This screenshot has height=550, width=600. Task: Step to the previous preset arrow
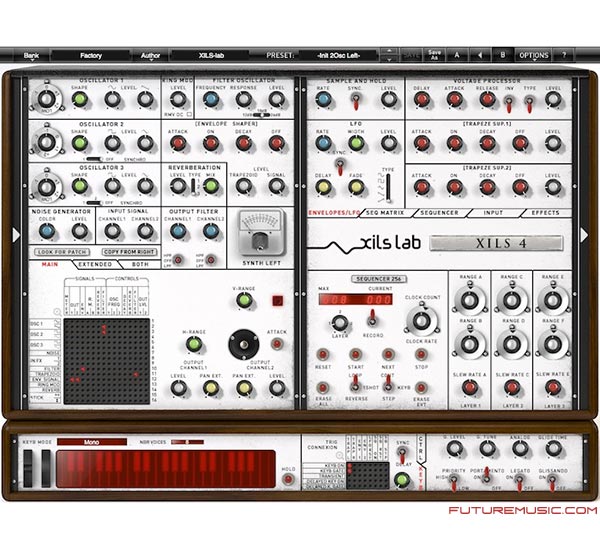(x=389, y=51)
